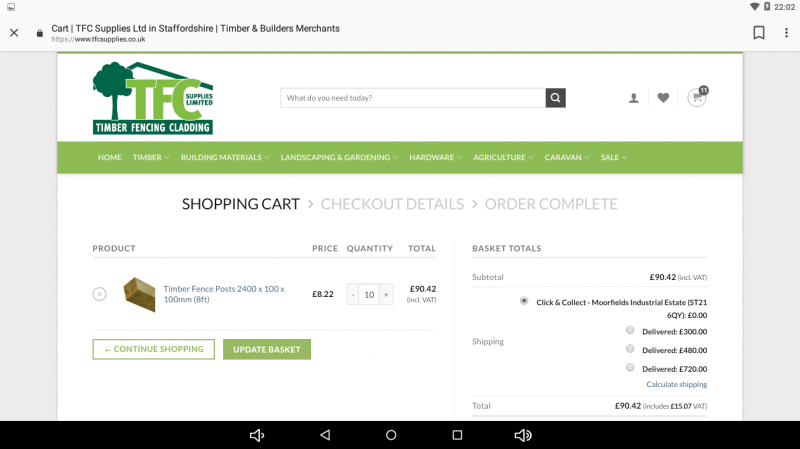Image resolution: width=800 pixels, height=449 pixels.
Task: Close the browser tab with X
Action: click(14, 33)
